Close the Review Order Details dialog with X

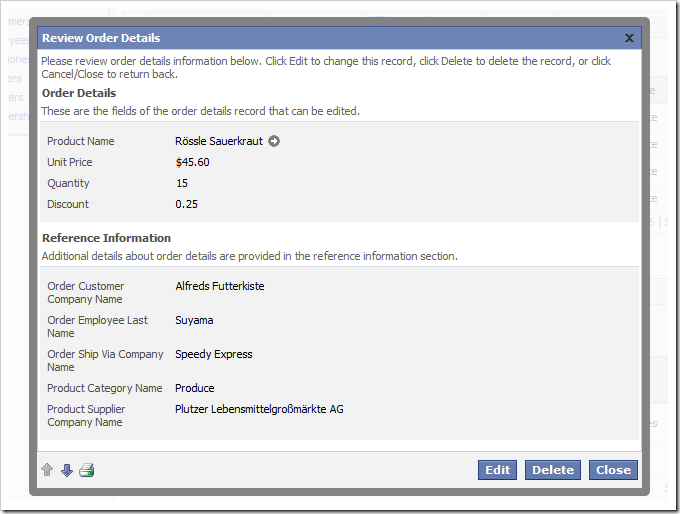click(629, 38)
